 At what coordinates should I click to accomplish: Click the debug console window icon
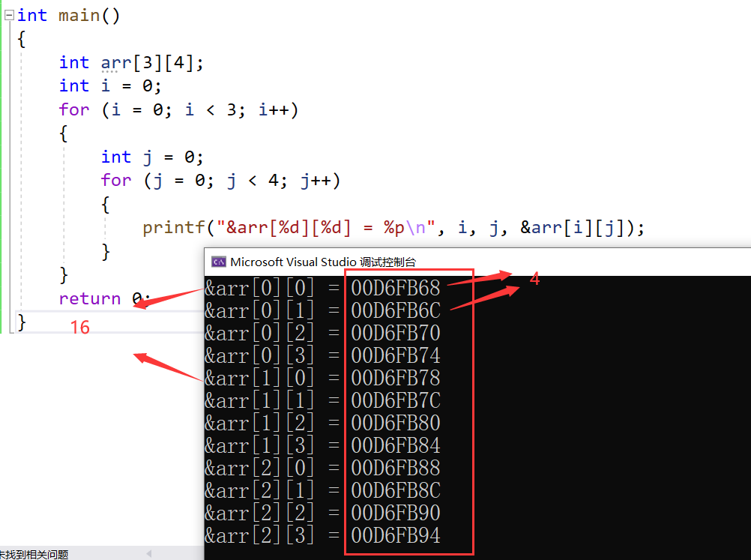pos(218,262)
